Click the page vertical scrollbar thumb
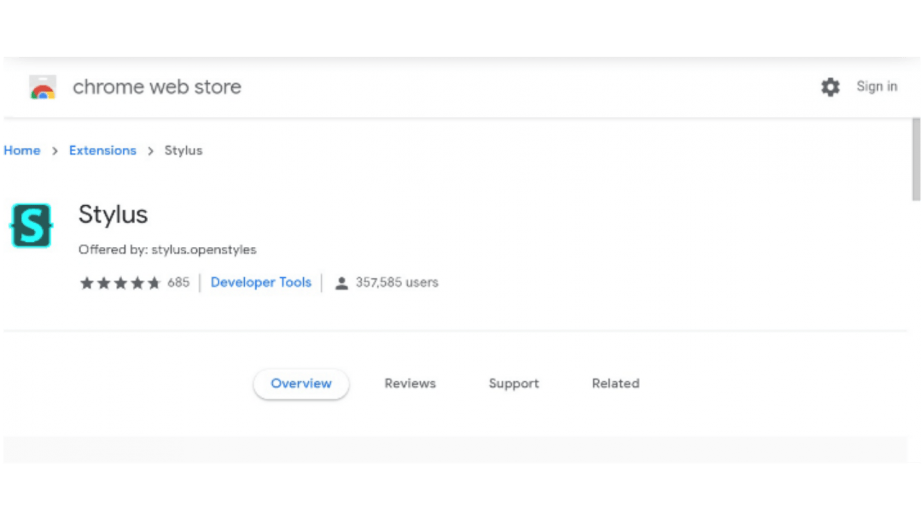This screenshot has width=924, height=520. pos(916,159)
